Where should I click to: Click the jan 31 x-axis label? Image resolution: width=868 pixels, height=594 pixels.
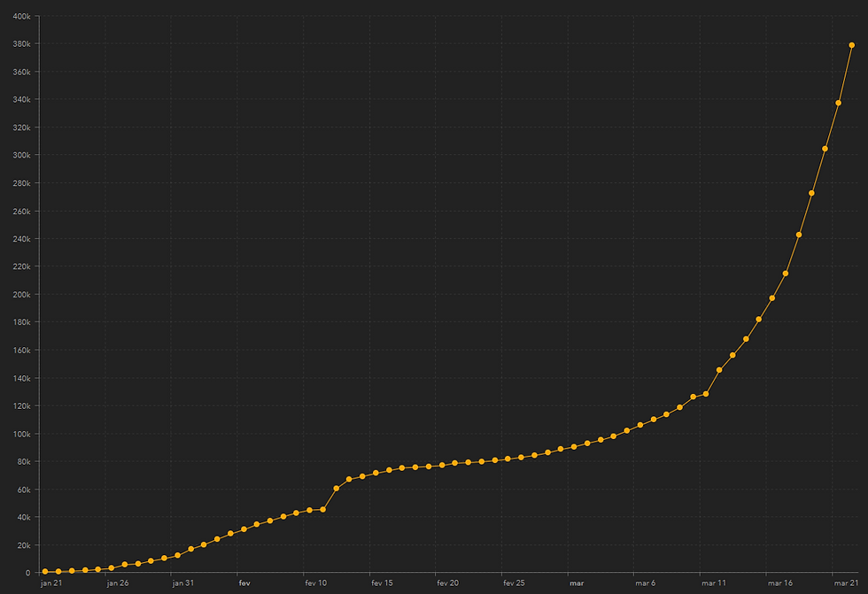[182, 583]
